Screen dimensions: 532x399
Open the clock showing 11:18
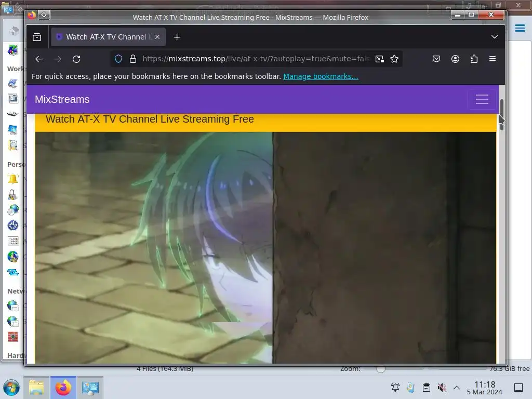(x=485, y=388)
